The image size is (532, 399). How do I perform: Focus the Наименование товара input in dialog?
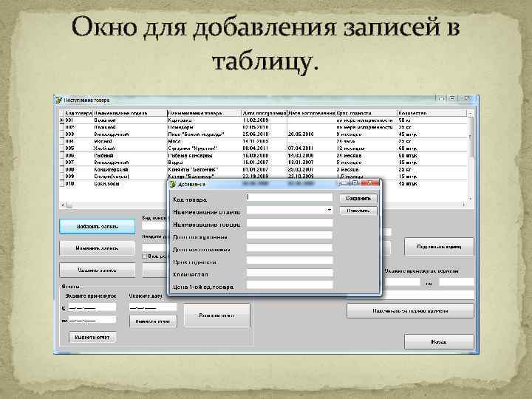click(x=290, y=222)
